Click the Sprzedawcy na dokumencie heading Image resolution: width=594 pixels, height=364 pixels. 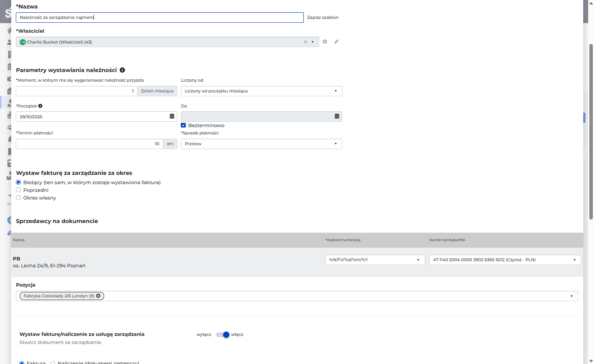coord(57,221)
